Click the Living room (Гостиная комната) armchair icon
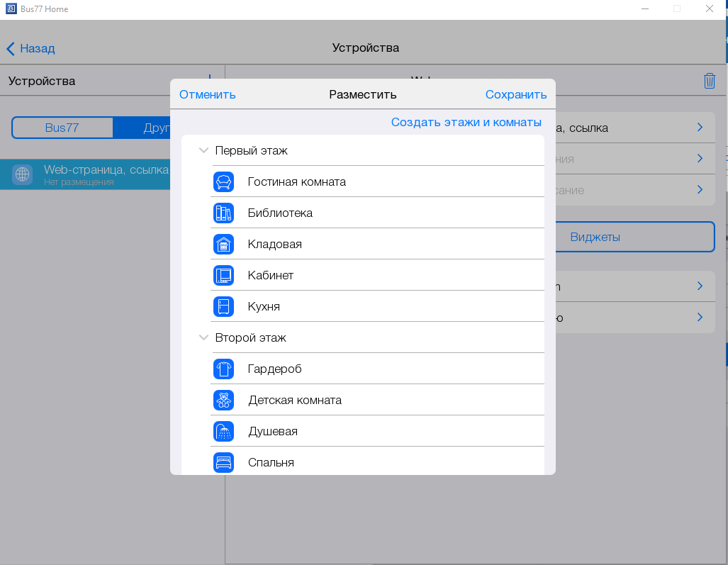Viewport: 728px width, 565px height. pyautogui.click(x=223, y=182)
